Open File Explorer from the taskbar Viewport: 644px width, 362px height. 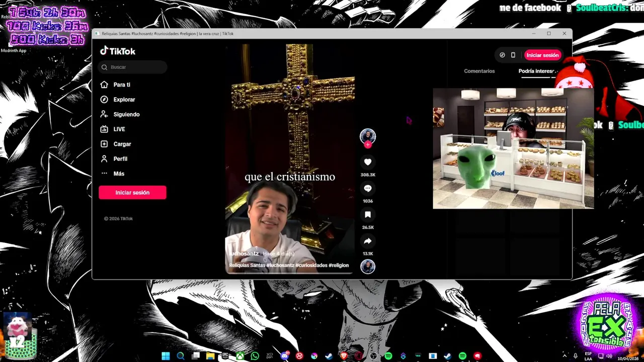pyautogui.click(x=210, y=356)
